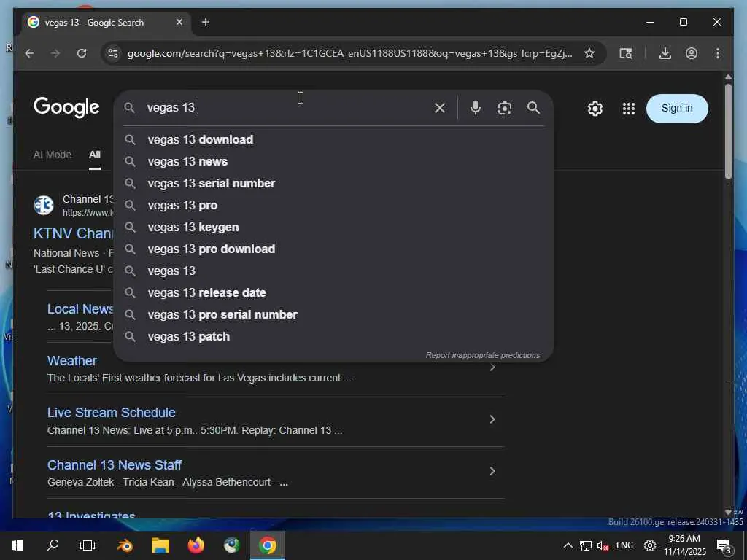Image resolution: width=747 pixels, height=560 pixels.
Task: Switch to AI Mode tab
Action: pyautogui.click(x=53, y=155)
